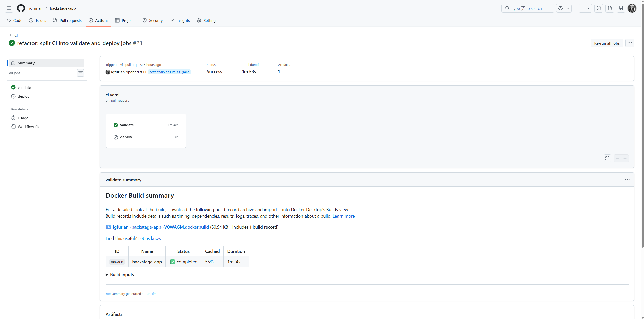The image size is (644, 319).
Task: Click the GitHub home logo
Action: click(21, 8)
